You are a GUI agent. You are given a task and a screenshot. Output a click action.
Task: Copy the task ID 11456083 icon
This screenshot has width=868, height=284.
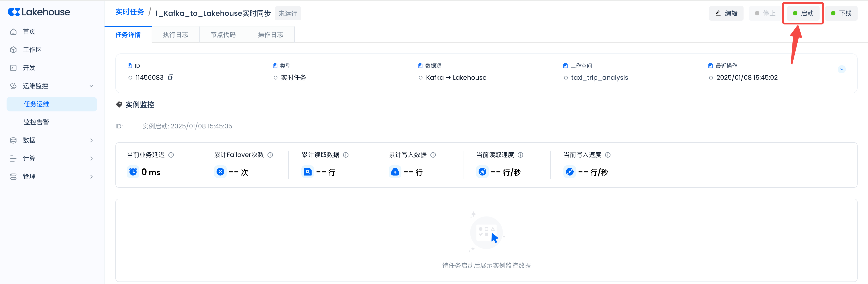tap(171, 77)
